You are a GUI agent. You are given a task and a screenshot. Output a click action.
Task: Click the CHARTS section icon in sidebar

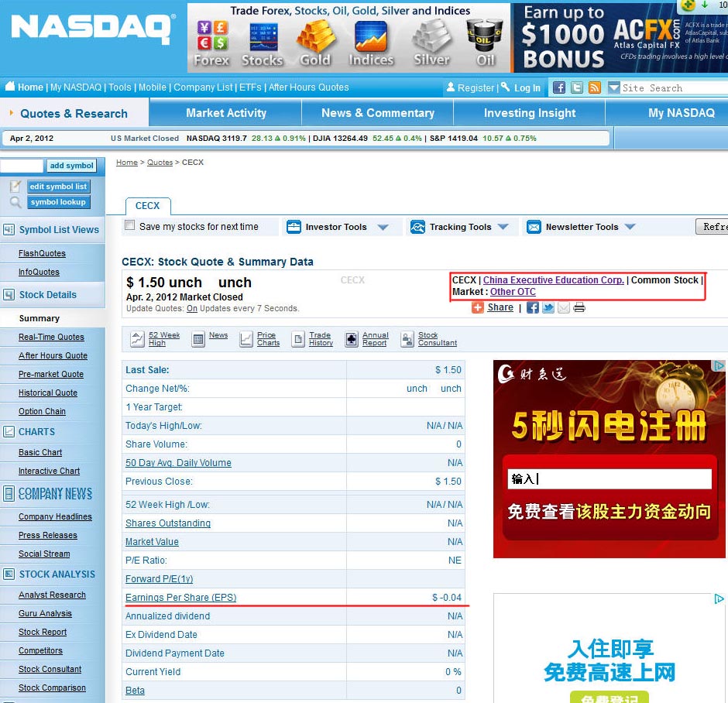point(9,431)
